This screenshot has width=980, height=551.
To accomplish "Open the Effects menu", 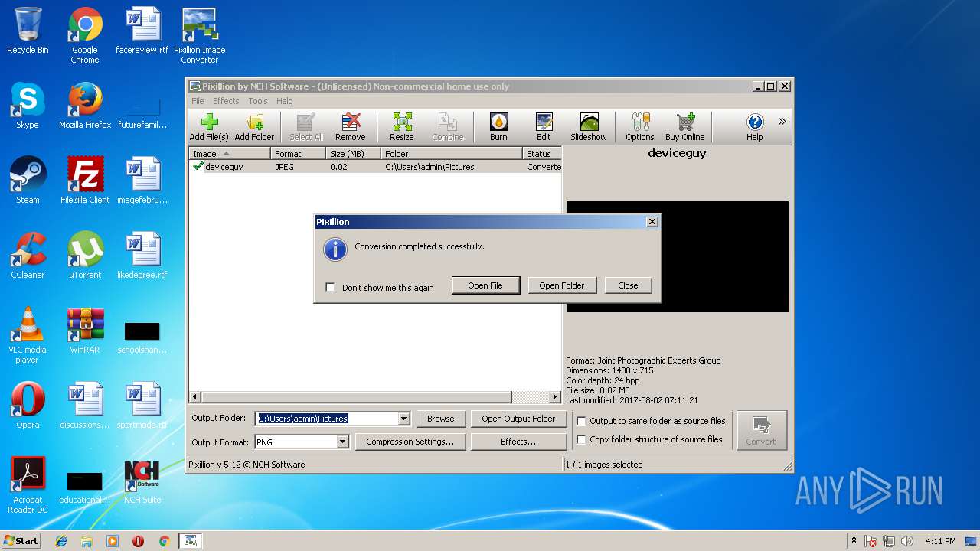I will click(226, 101).
